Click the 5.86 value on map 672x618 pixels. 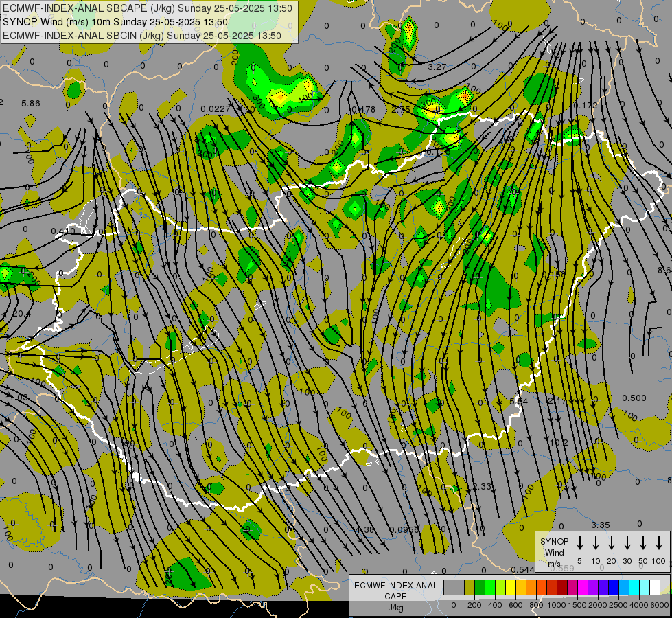point(30,104)
